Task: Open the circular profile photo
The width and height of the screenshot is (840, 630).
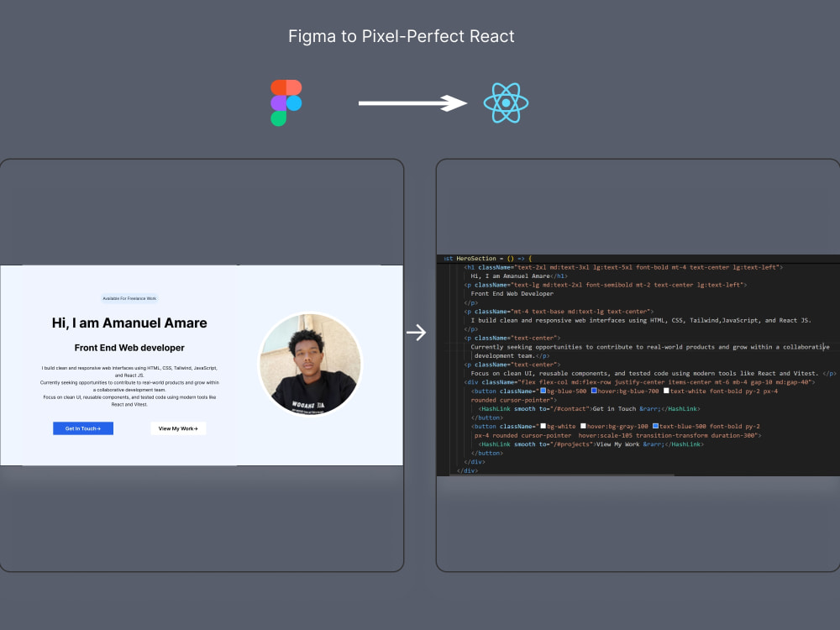Action: 310,365
